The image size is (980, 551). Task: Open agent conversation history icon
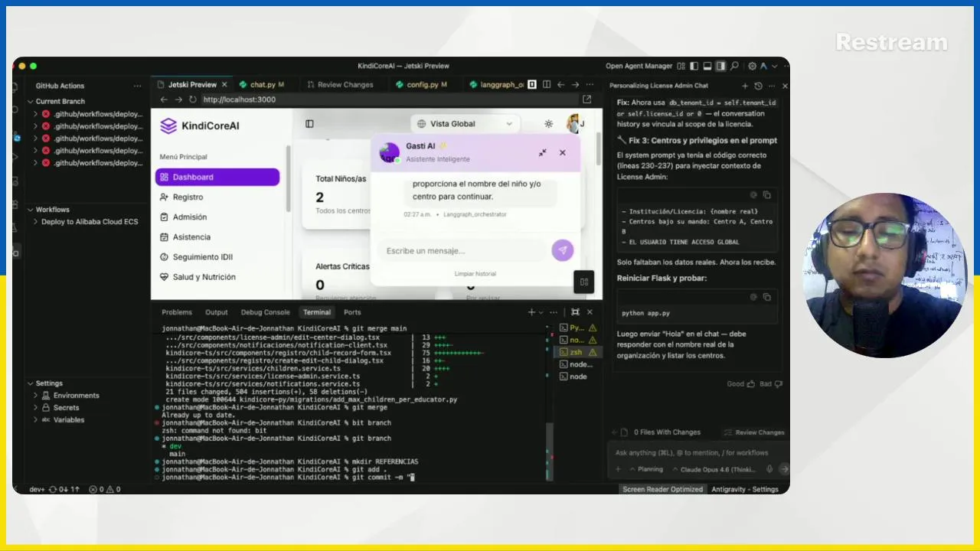(758, 86)
